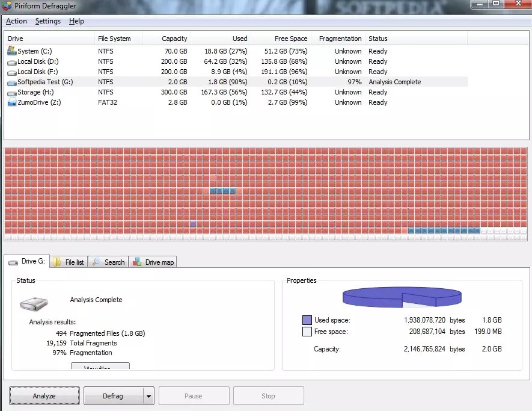Click the purple block in the drive map
Screen dimensions: 532x411
click(x=193, y=224)
